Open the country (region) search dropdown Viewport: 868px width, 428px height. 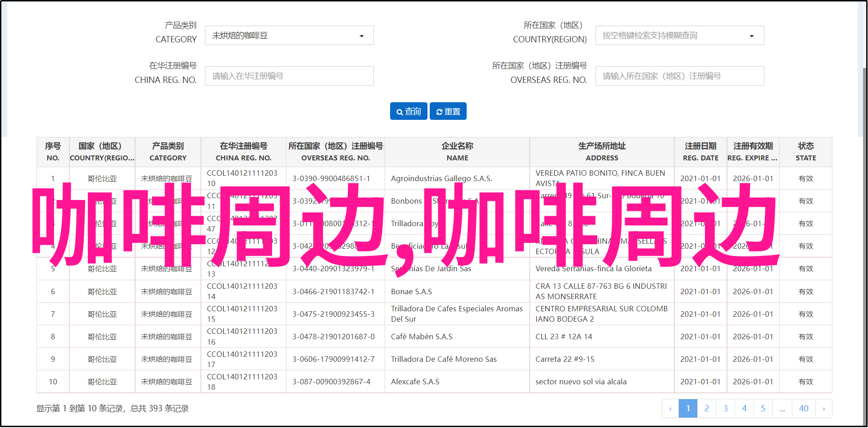680,36
